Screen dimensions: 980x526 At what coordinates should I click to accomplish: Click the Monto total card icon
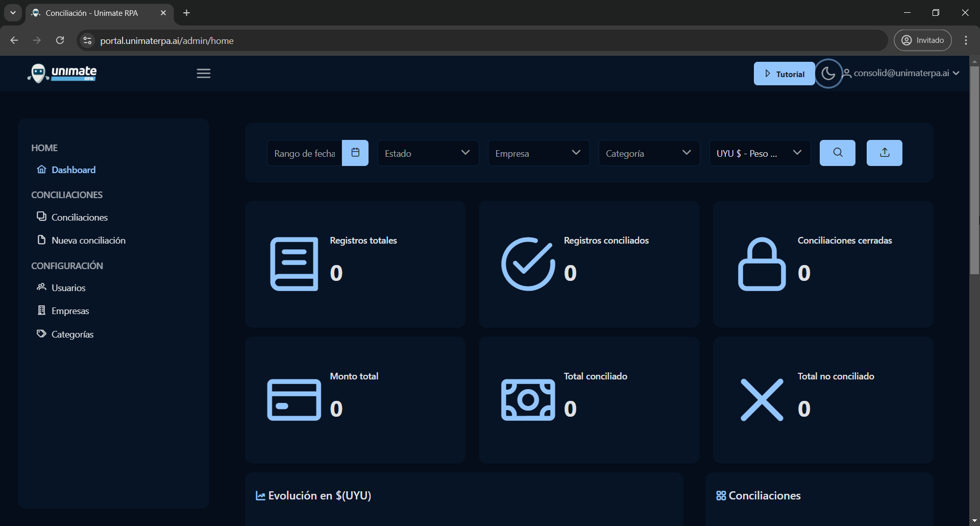(x=294, y=400)
